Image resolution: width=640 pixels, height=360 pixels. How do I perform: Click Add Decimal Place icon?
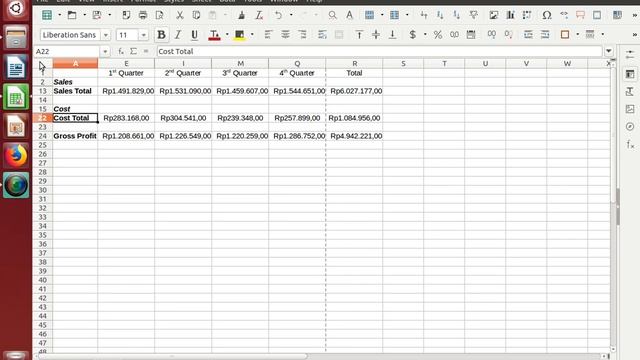tap(491, 35)
